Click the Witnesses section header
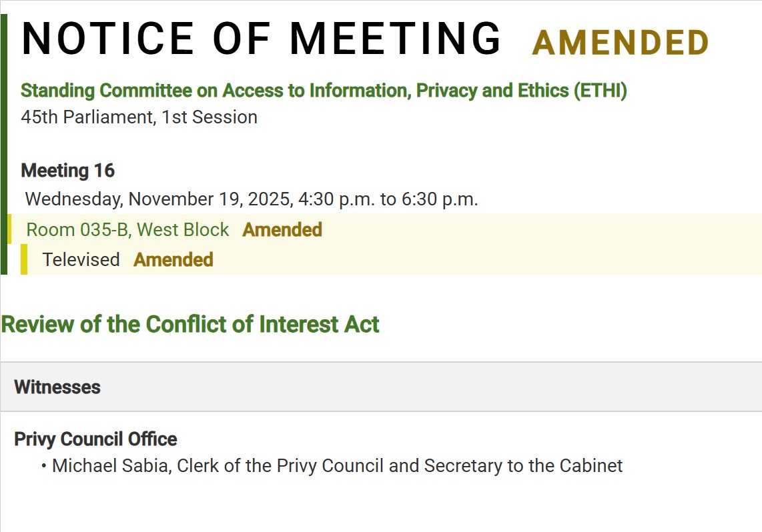 (57, 387)
